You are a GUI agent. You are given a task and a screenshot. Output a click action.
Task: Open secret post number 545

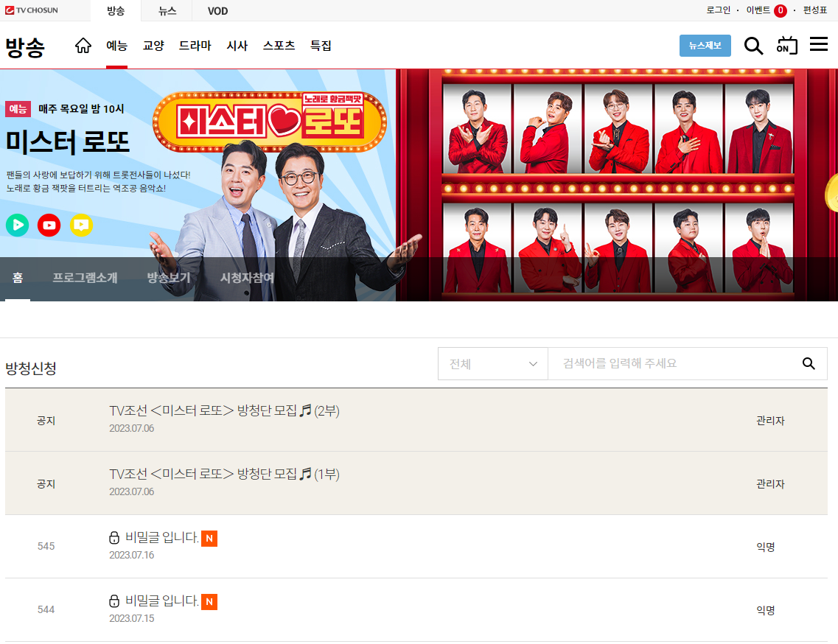click(162, 537)
